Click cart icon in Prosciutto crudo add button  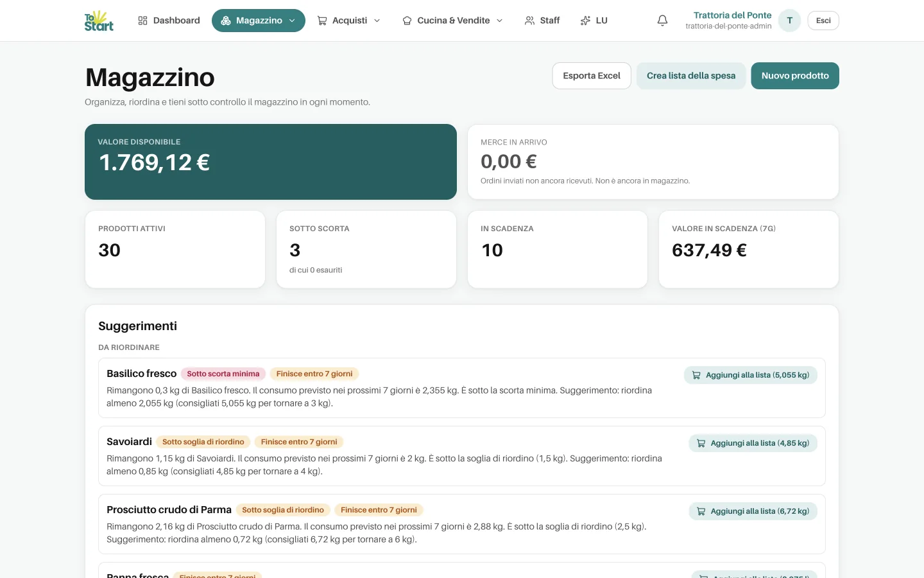pyautogui.click(x=701, y=511)
